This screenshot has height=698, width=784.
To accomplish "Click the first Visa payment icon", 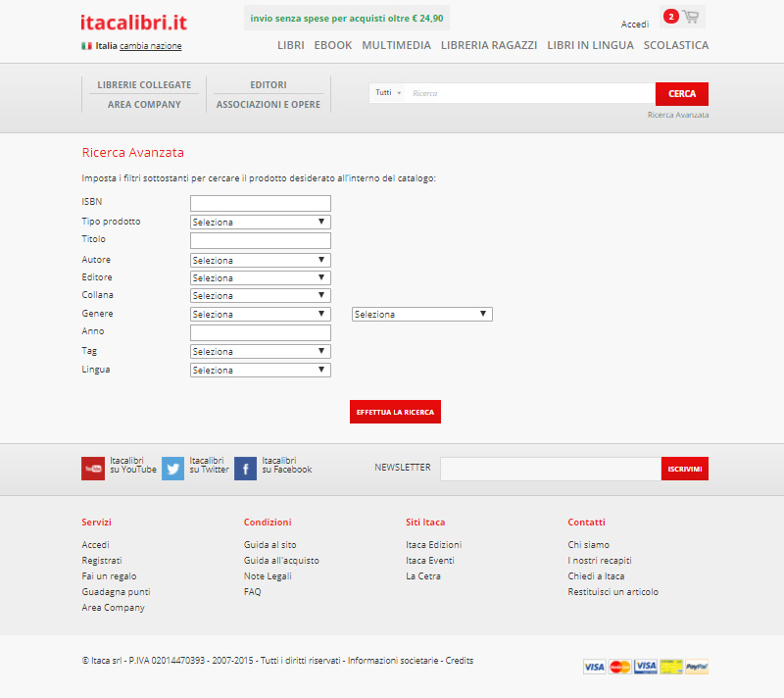I will [x=595, y=667].
